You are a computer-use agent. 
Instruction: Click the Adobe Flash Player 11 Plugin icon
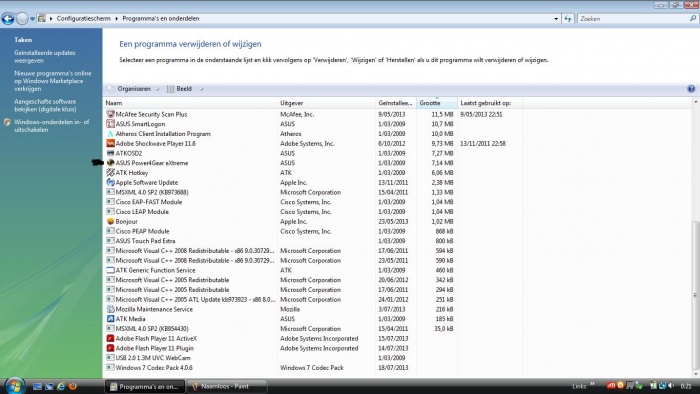click(x=110, y=348)
